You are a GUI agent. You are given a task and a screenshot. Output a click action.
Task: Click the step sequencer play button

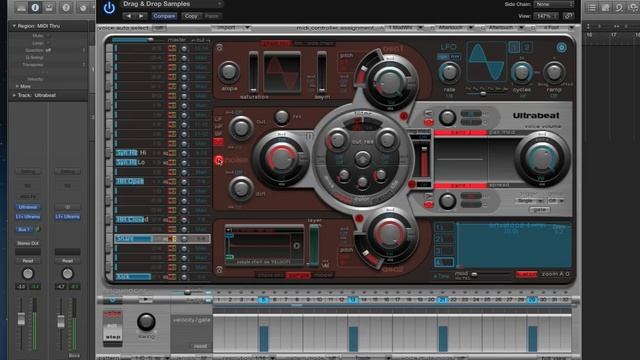coord(145,300)
